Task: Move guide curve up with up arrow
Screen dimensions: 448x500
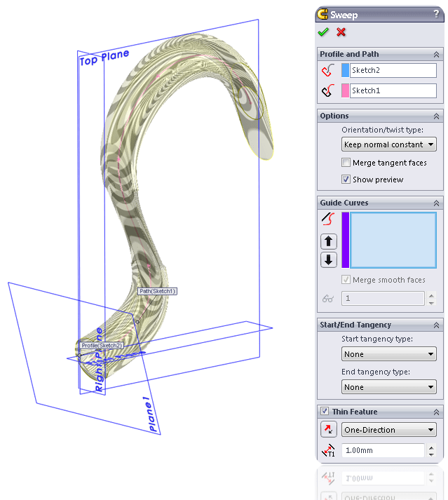Action: coord(328,241)
